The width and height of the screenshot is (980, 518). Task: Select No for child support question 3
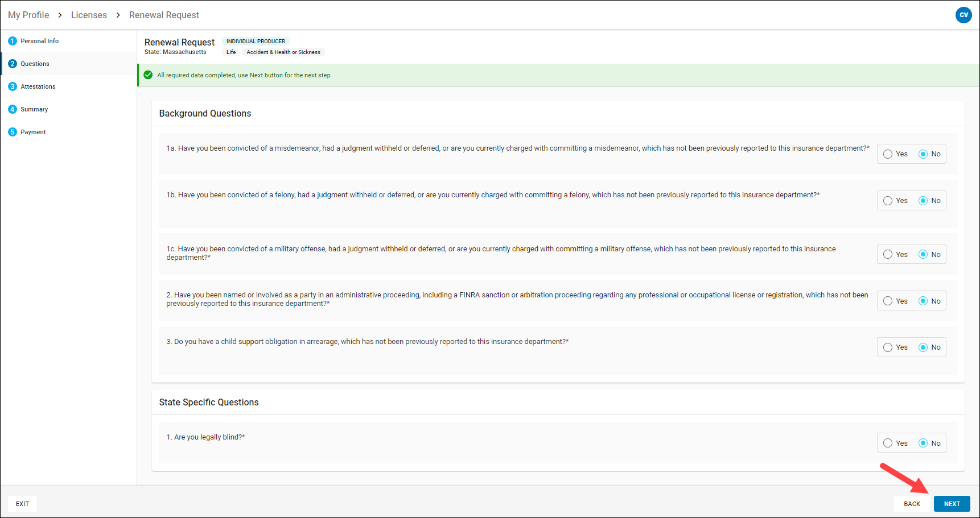(x=923, y=347)
